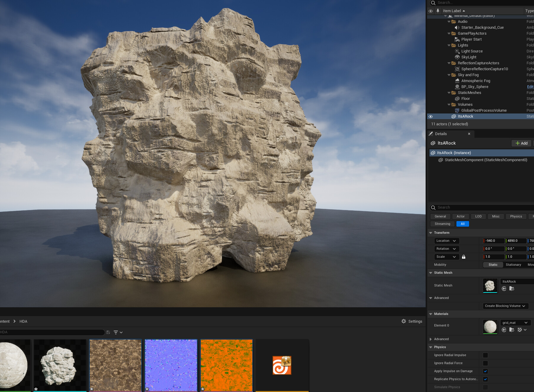Switch to the Physics filter tab
This screenshot has width=534, height=392.
pyautogui.click(x=516, y=216)
